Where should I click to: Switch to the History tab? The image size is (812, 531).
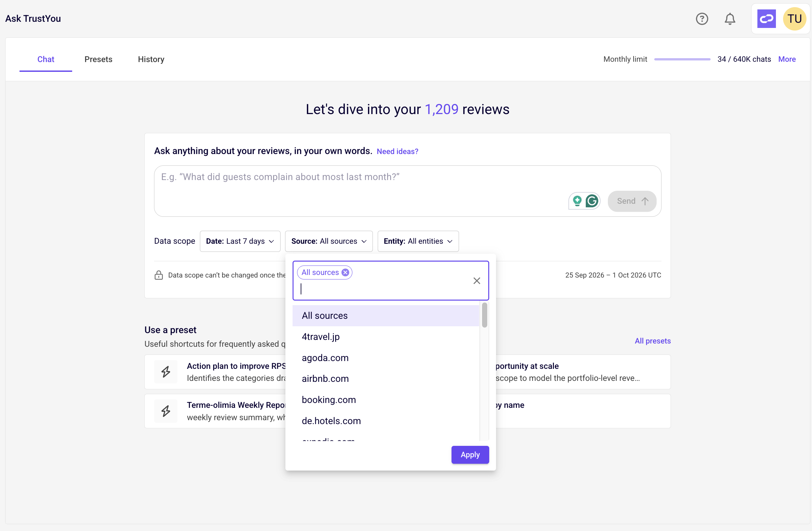[151, 59]
